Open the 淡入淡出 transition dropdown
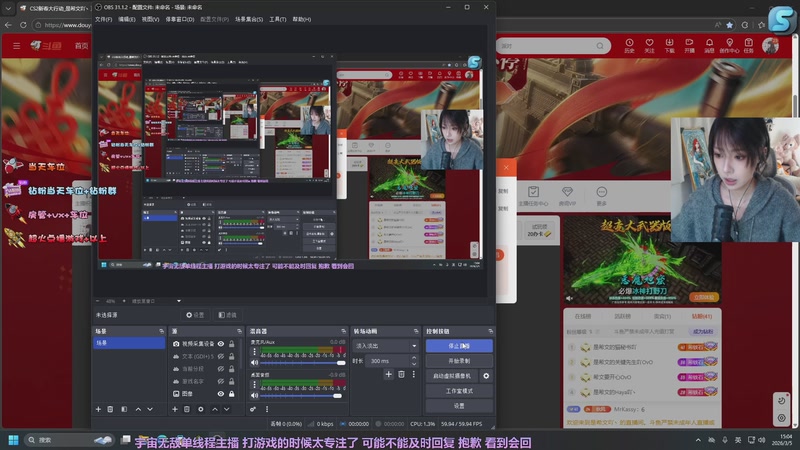800x450 pixels. point(385,346)
